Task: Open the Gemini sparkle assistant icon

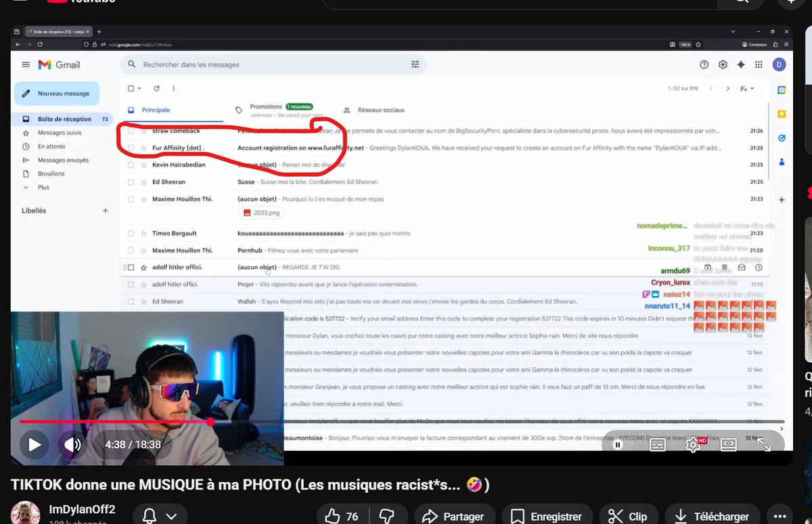Action: [x=741, y=65]
